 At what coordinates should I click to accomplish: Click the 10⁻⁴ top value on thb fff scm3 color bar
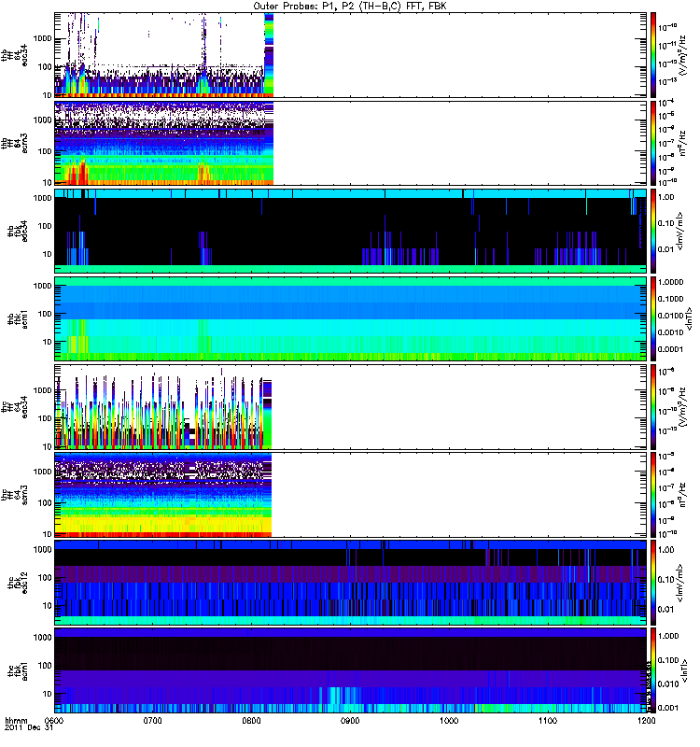pos(666,103)
